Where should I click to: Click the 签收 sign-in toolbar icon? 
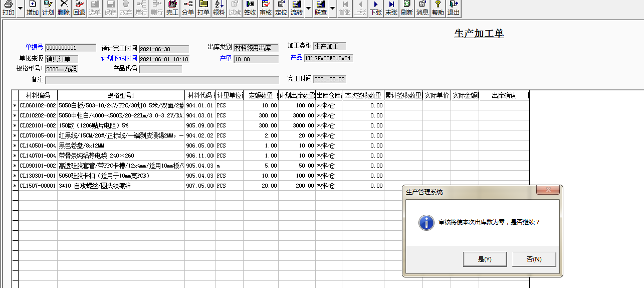coord(250,8)
